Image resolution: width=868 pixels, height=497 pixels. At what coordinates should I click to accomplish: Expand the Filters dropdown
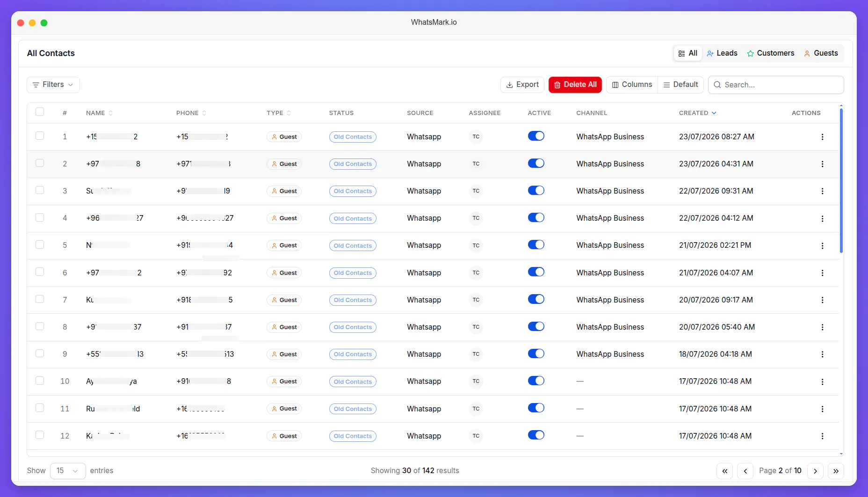[53, 85]
